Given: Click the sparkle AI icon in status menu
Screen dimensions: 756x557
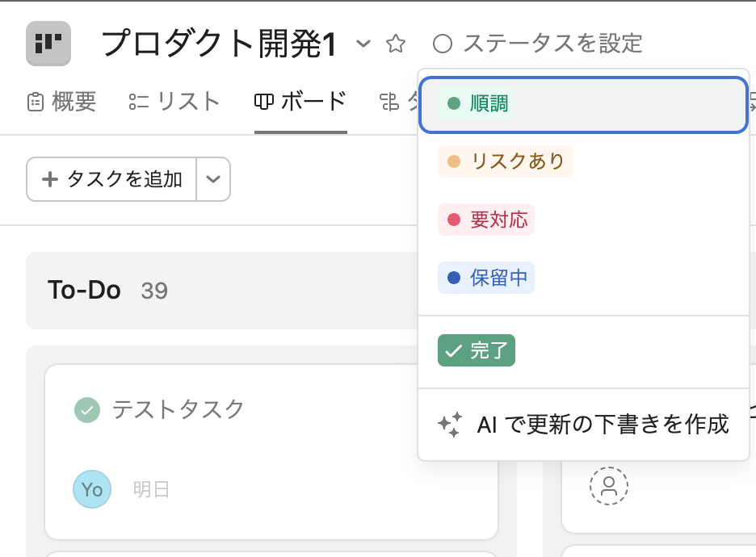Looking at the screenshot, I should [450, 425].
